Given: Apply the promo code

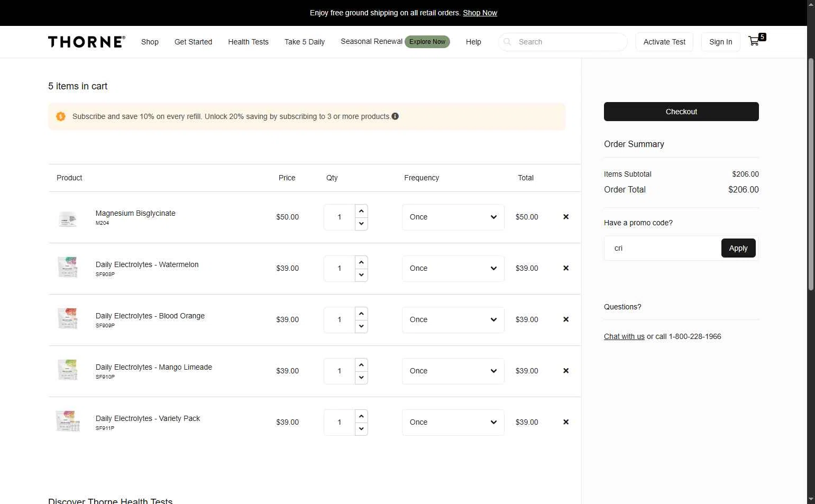Looking at the screenshot, I should point(738,248).
